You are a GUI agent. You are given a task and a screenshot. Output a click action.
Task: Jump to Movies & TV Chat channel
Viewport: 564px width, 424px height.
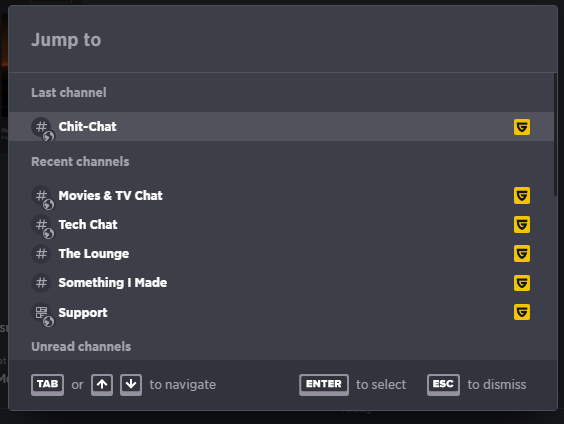click(x=281, y=196)
